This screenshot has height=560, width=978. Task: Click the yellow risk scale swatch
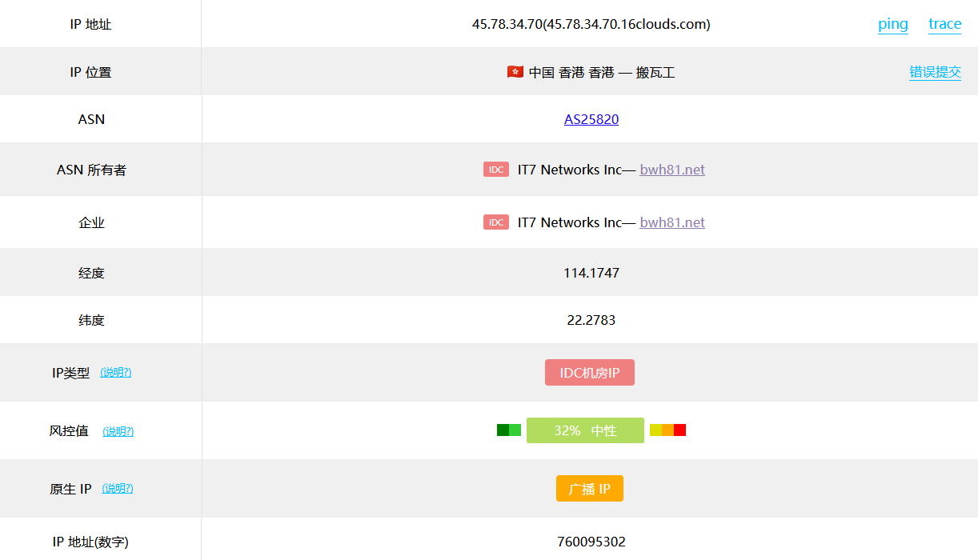[655, 430]
